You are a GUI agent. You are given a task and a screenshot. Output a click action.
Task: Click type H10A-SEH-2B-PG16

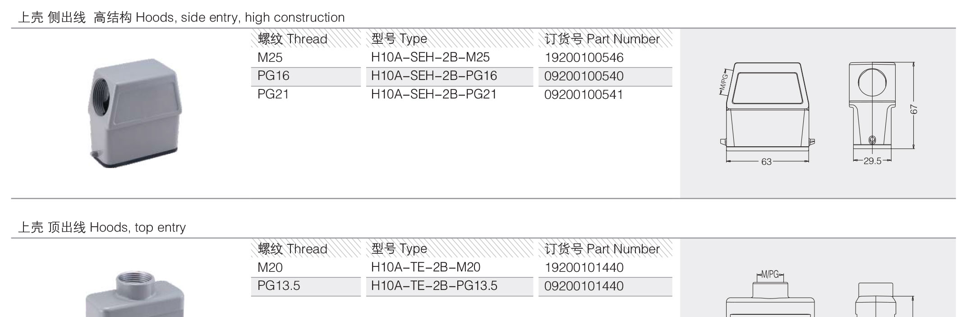point(434,76)
